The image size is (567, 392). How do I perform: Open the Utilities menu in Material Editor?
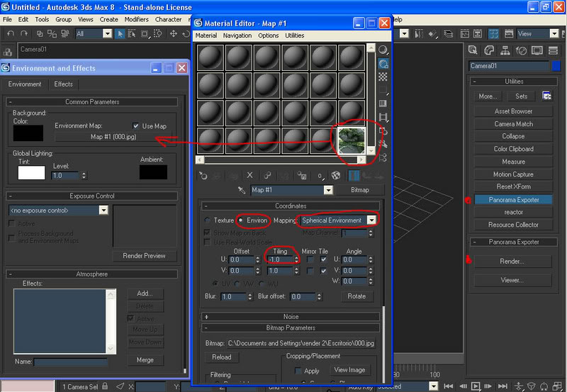pyautogui.click(x=295, y=35)
